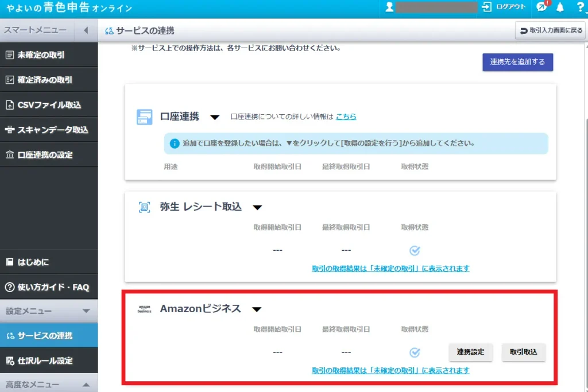Click the 弥生 レシート取込 scan icon

tap(144, 207)
